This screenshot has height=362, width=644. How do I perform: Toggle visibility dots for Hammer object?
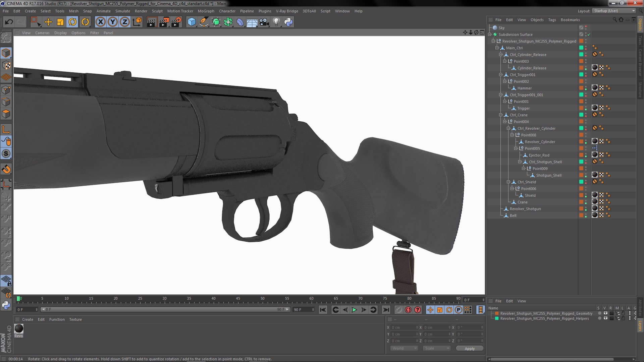pyautogui.click(x=586, y=88)
